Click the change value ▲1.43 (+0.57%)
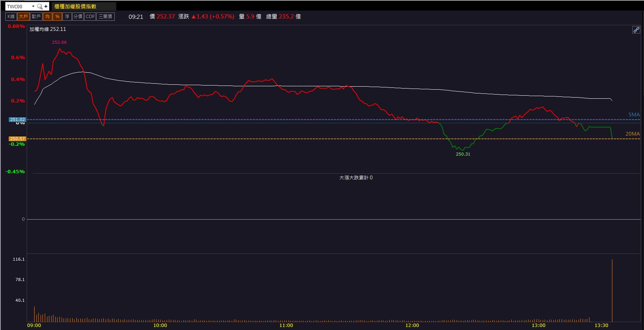 pyautogui.click(x=213, y=17)
